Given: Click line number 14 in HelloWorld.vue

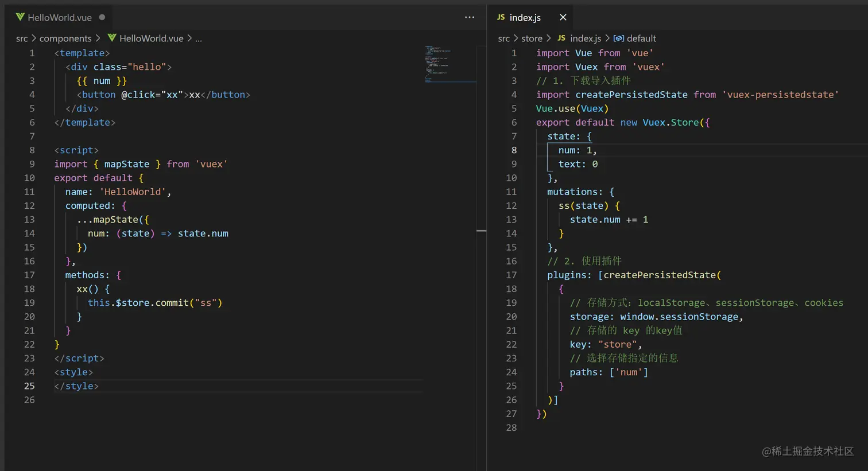Looking at the screenshot, I should click(29, 233).
